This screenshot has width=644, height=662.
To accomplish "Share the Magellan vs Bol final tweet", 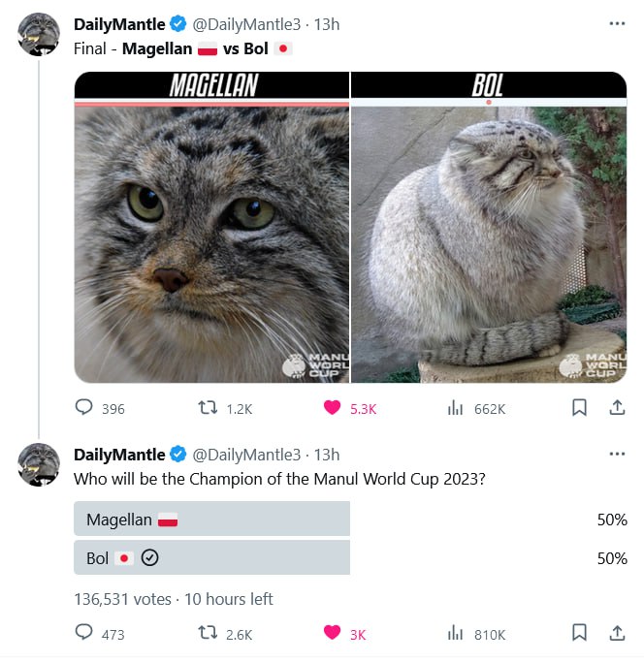I will [616, 408].
